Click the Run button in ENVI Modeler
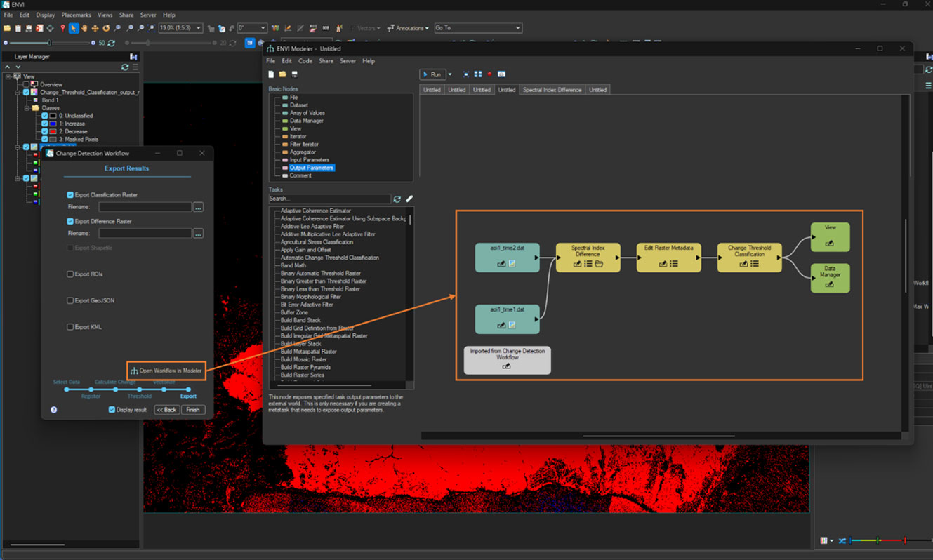Screen dimensions: 933x560 432,74
